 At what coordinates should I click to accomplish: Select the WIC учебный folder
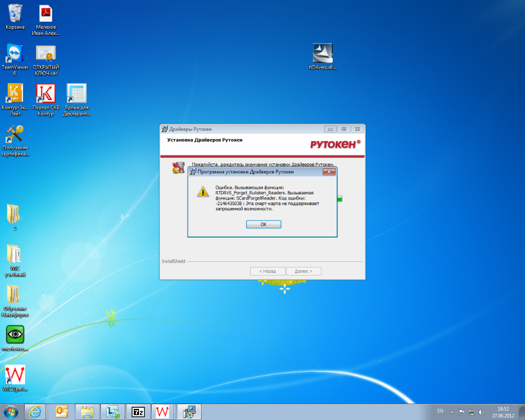click(14, 255)
